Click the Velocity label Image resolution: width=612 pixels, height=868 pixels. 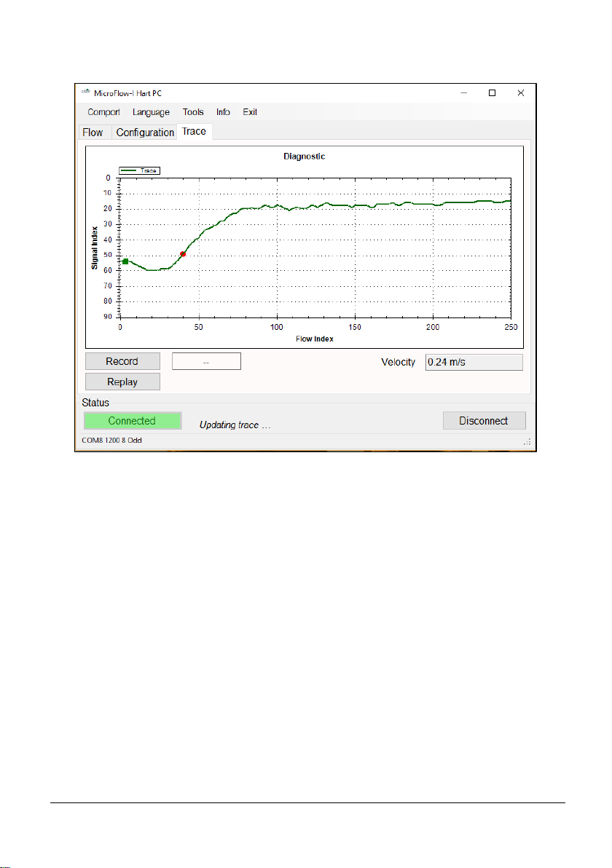(399, 362)
